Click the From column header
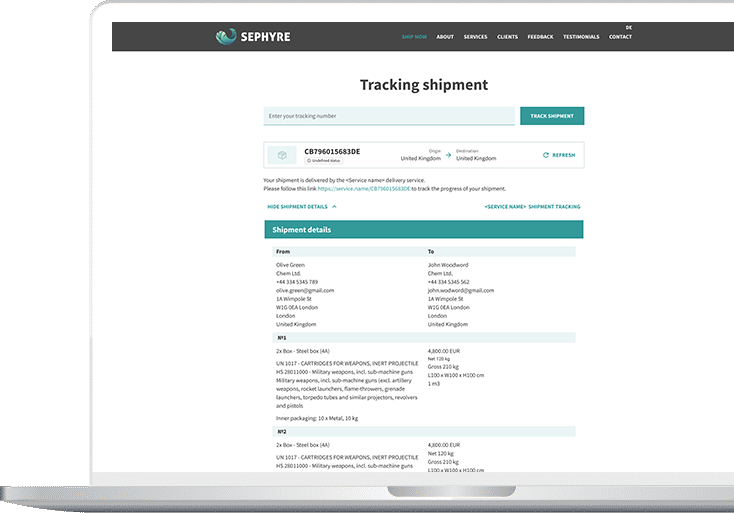Image resolution: width=734 pixels, height=513 pixels. [283, 251]
